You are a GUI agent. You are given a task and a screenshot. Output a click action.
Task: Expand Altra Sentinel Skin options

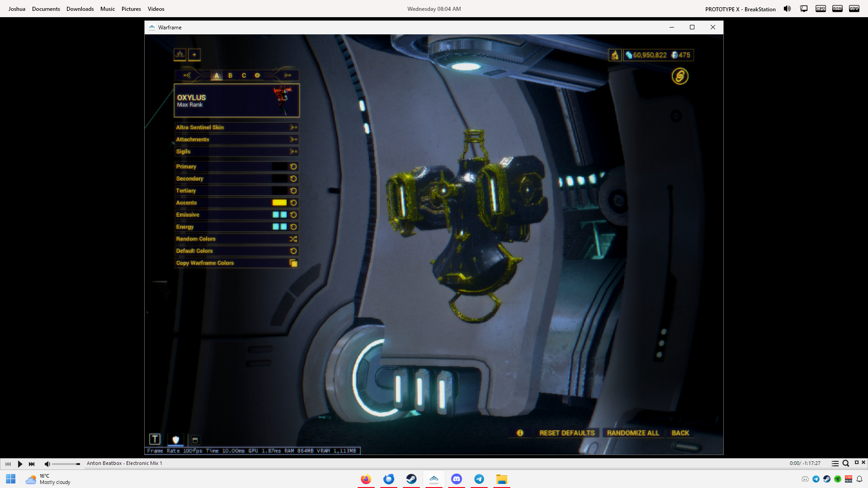[x=237, y=127]
